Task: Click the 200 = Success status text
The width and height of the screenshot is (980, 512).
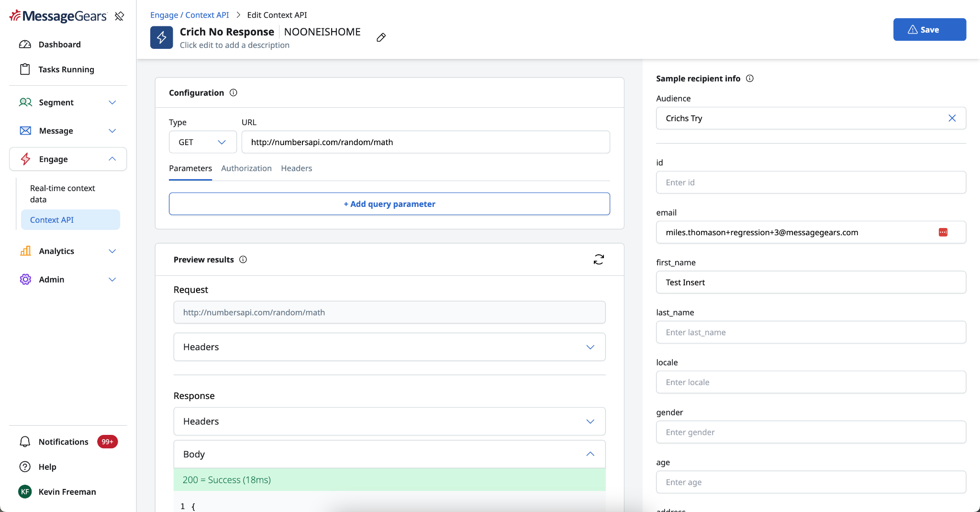Action: pyautogui.click(x=227, y=480)
